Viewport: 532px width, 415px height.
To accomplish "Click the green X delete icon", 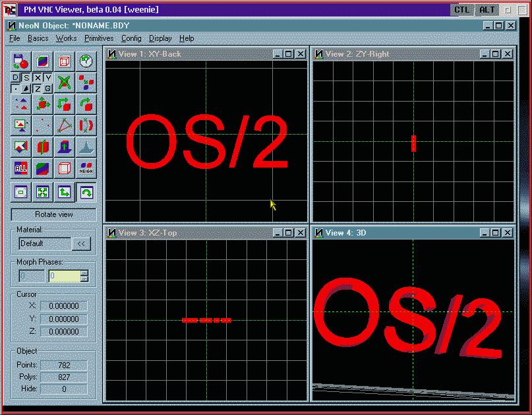I will click(64, 82).
